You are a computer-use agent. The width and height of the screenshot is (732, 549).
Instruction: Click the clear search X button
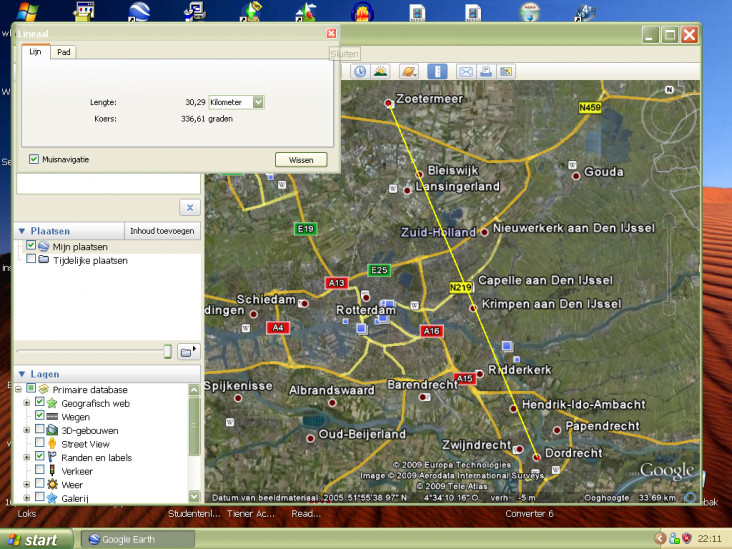tap(190, 208)
